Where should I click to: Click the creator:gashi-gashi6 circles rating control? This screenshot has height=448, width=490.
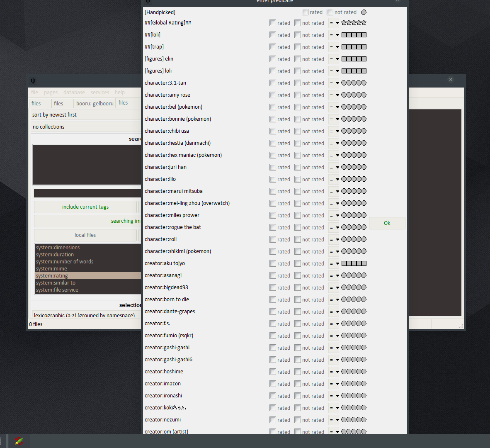[354, 360]
